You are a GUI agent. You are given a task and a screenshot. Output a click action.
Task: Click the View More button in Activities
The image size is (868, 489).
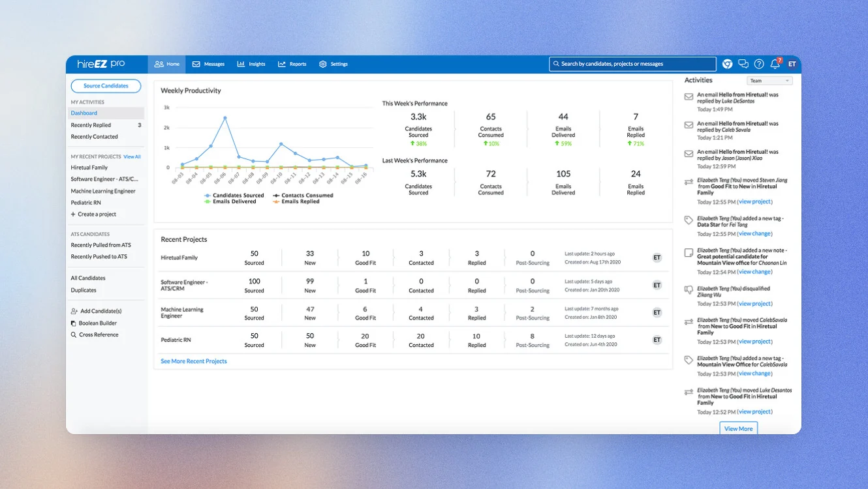click(739, 428)
